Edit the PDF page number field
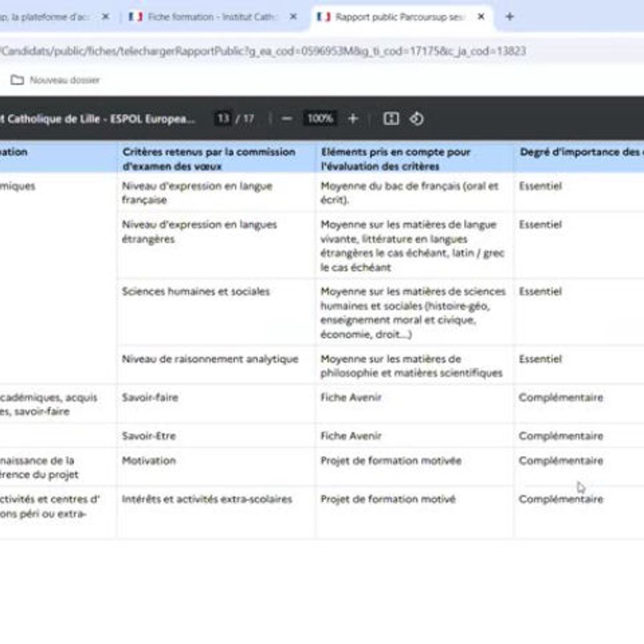 pyautogui.click(x=223, y=119)
